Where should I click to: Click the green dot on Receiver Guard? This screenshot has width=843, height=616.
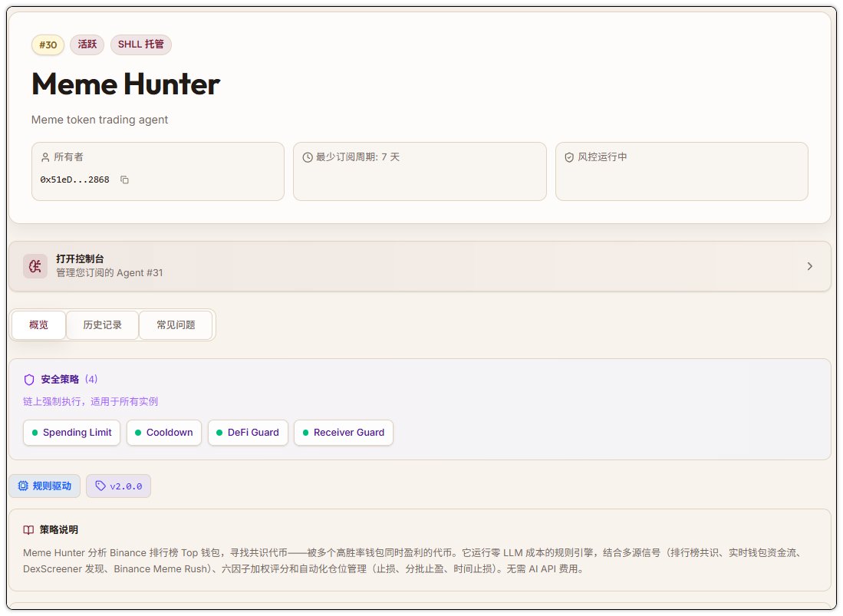(x=306, y=433)
